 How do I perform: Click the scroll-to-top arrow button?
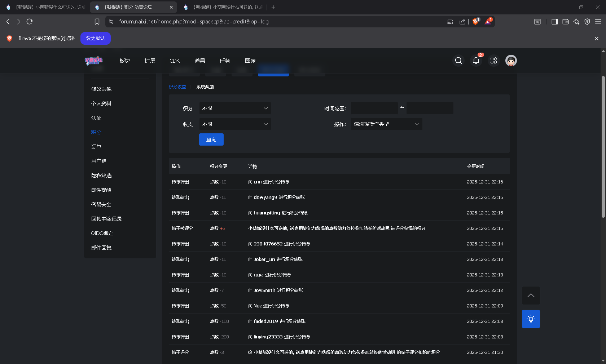pyautogui.click(x=531, y=296)
